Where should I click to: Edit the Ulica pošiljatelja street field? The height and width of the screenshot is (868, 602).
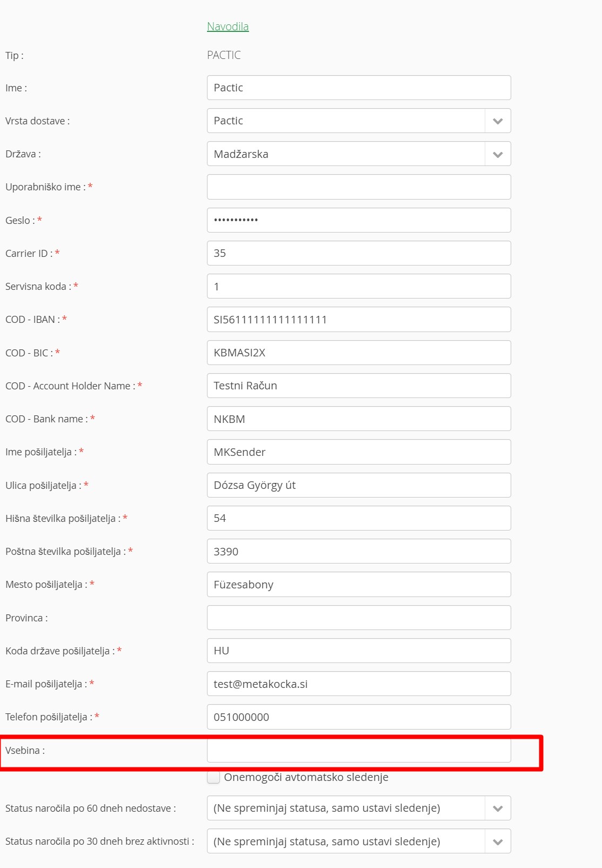tap(358, 485)
